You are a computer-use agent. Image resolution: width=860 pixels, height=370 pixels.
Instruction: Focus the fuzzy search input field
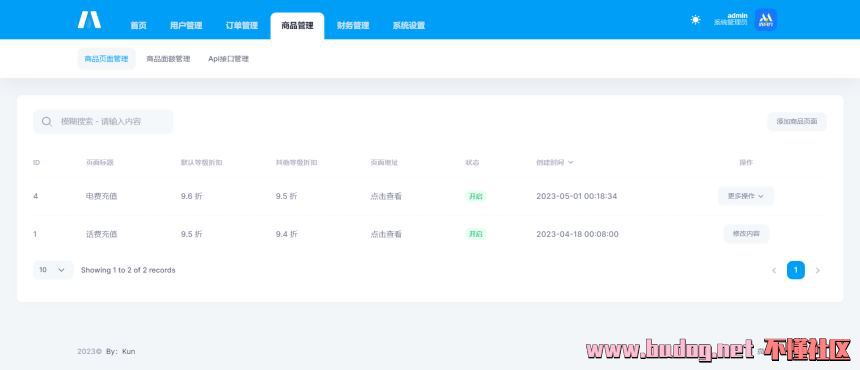(103, 121)
